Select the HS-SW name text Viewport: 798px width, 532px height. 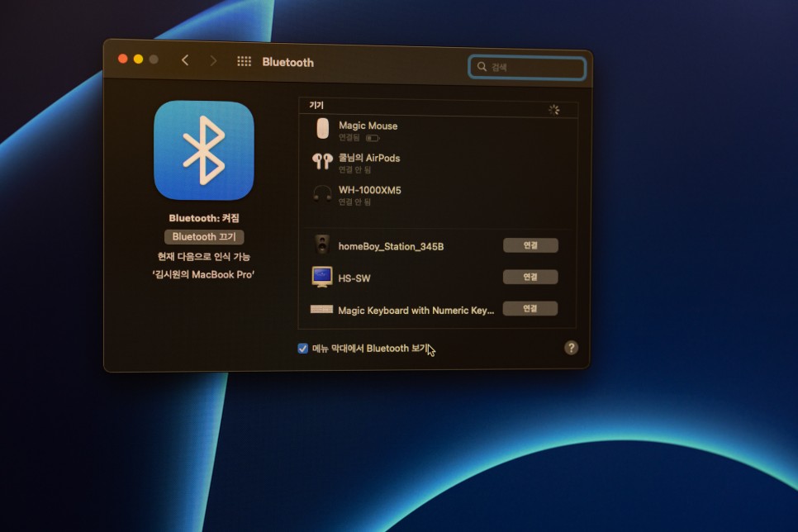[x=354, y=278]
